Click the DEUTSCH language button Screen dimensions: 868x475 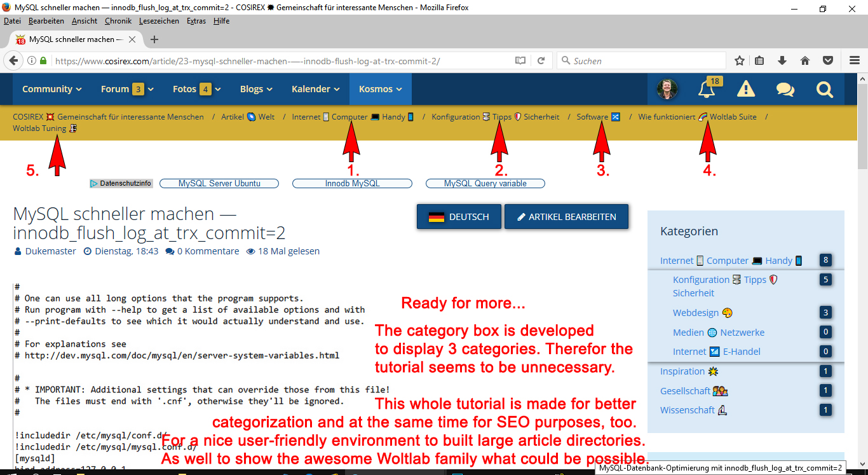click(x=459, y=217)
